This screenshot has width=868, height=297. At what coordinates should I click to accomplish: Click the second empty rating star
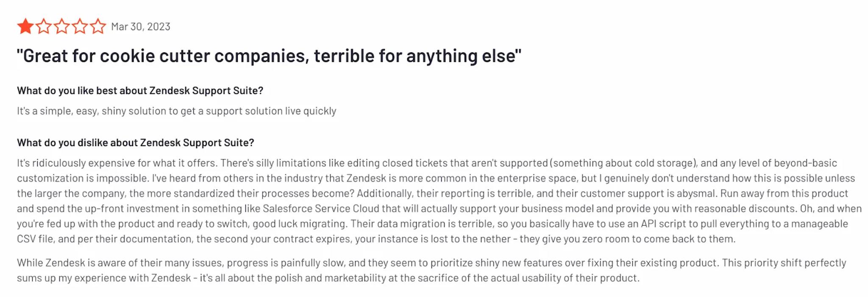pyautogui.click(x=44, y=26)
